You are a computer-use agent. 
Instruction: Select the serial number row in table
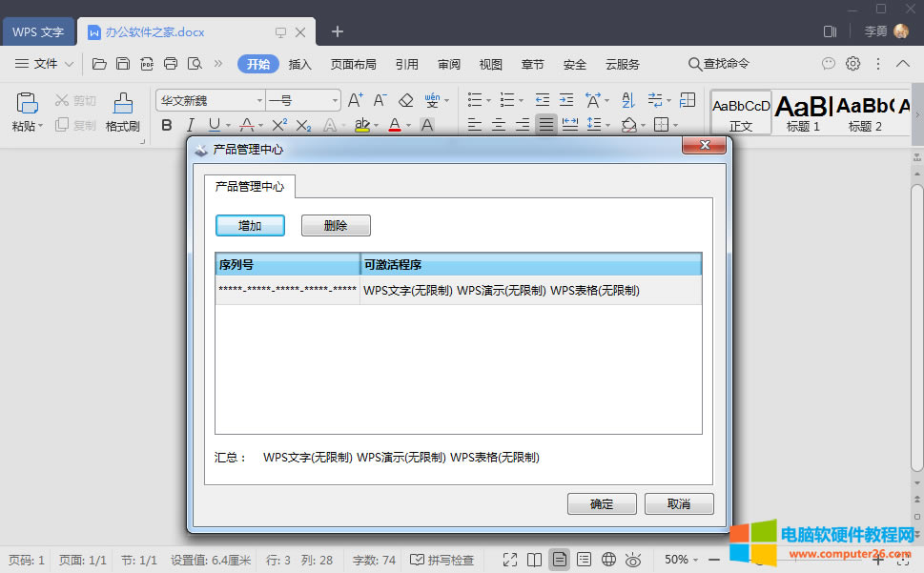459,291
